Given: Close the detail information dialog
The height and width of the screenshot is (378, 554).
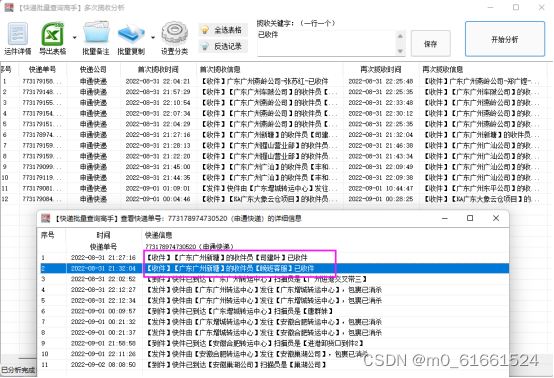Looking at the screenshot, I should [x=496, y=218].
